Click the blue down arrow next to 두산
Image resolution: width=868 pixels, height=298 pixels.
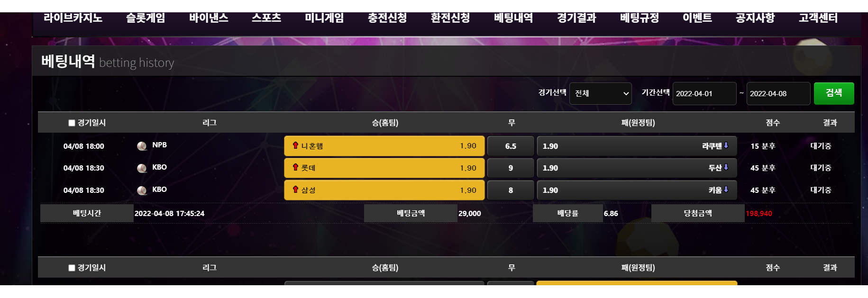pyautogui.click(x=726, y=167)
